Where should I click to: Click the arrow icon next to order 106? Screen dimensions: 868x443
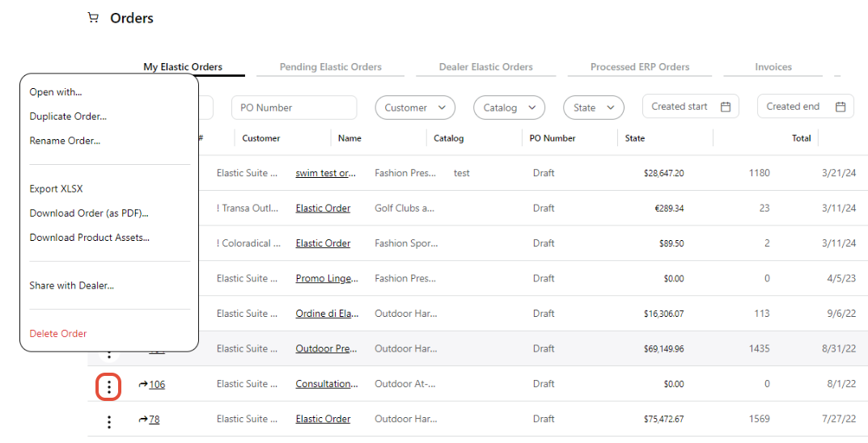tap(143, 384)
